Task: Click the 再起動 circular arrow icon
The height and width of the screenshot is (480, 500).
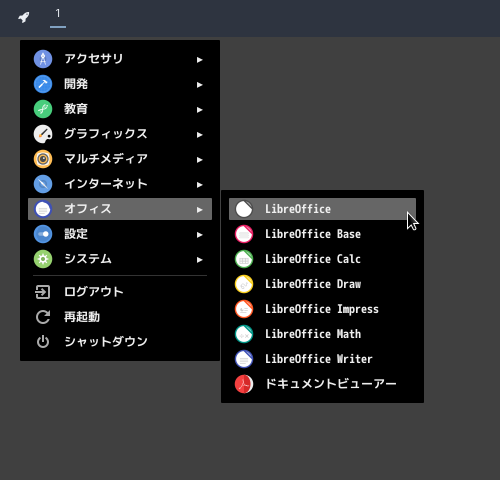Action: pos(43,317)
